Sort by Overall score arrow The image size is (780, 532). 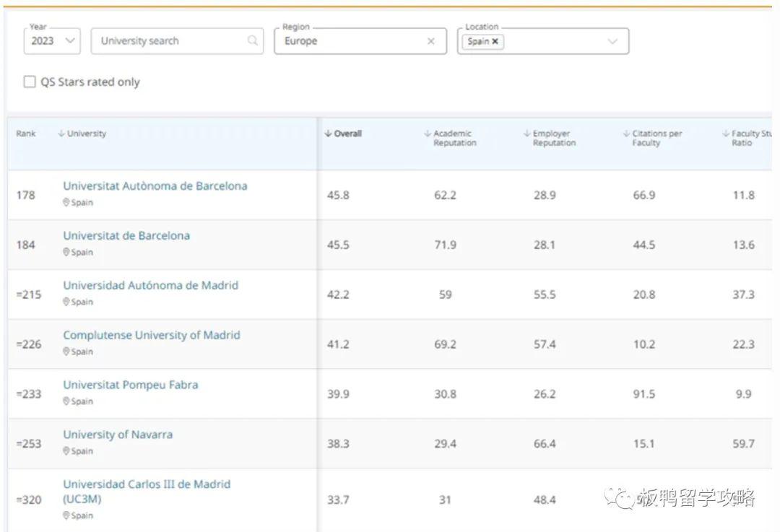[329, 134]
